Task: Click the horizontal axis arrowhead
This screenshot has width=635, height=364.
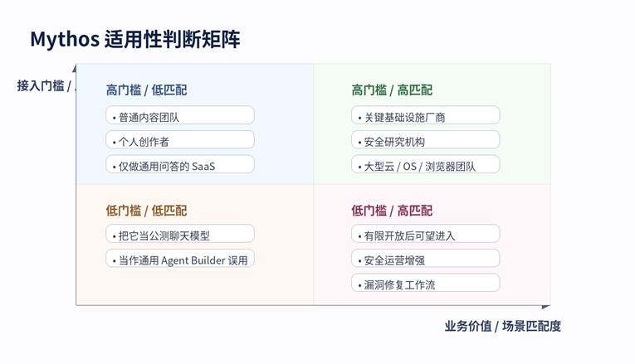Action: 546,306
